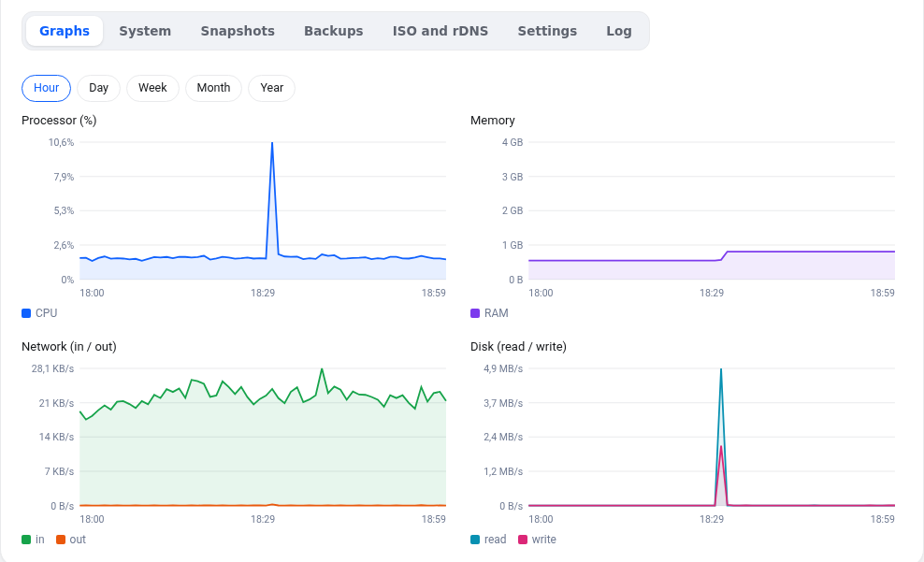Click the '10,6%' processor axis label

pyautogui.click(x=62, y=142)
